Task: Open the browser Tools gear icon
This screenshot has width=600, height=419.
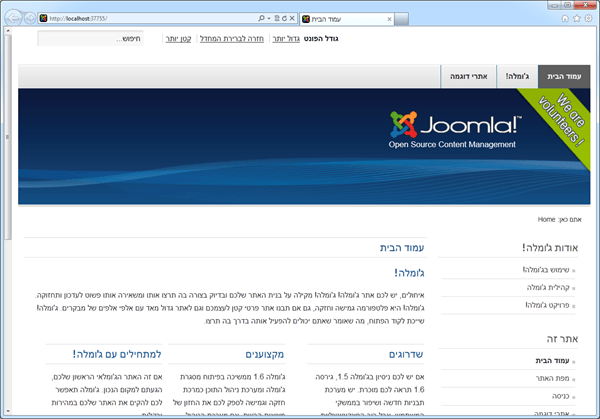Action: [x=589, y=18]
